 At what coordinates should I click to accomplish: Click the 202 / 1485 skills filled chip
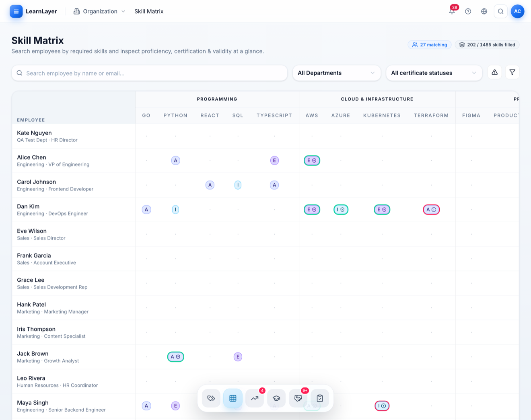point(487,45)
